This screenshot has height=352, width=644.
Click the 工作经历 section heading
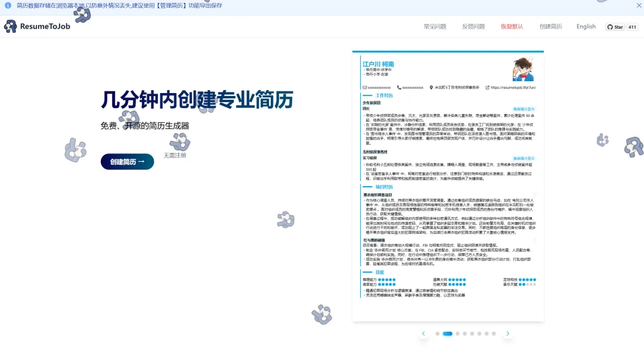(x=384, y=95)
